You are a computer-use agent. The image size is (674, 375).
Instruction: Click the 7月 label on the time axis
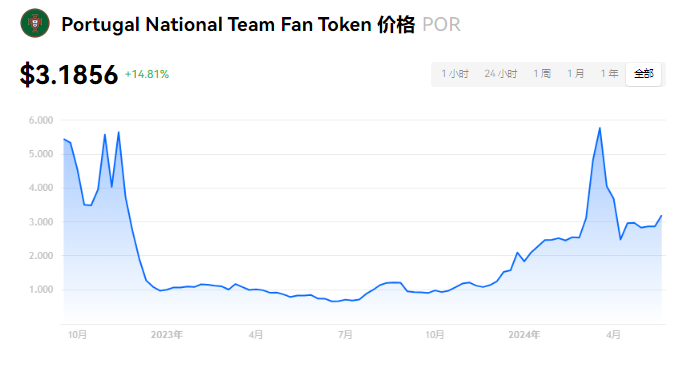click(x=345, y=335)
